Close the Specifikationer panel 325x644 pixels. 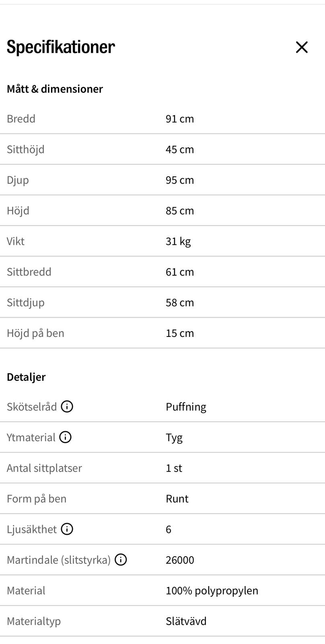pyautogui.click(x=302, y=47)
